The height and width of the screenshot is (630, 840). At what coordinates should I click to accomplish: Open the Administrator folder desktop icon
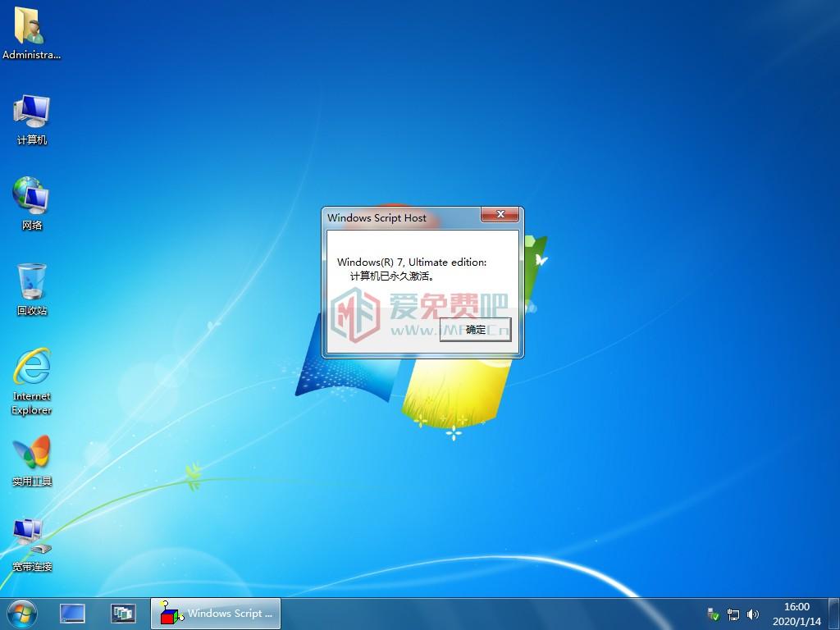click(x=30, y=32)
